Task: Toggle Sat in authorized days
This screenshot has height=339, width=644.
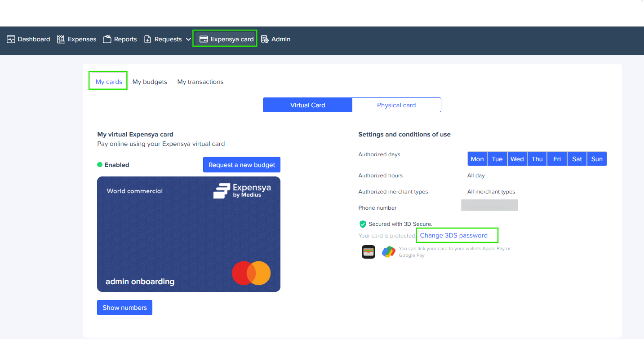Action: tap(577, 159)
